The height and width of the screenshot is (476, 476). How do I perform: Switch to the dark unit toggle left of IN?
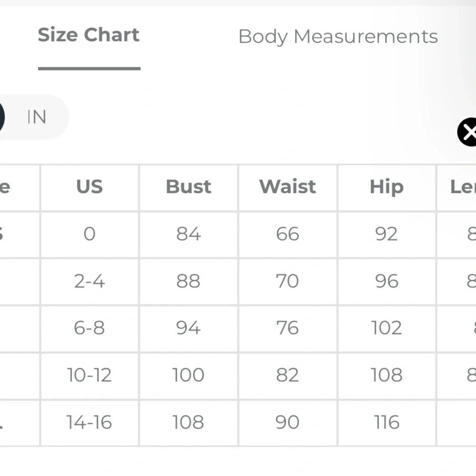click(1, 117)
